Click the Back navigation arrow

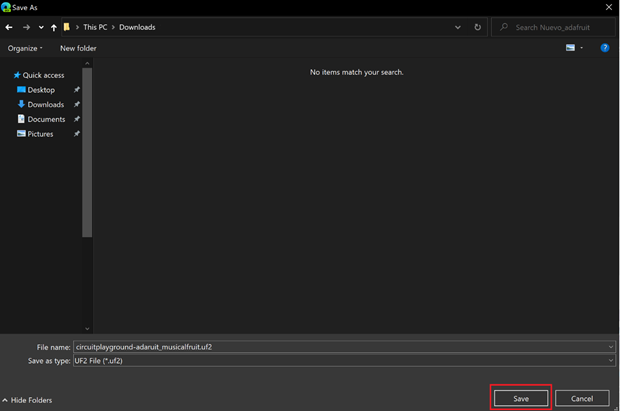pos(9,27)
